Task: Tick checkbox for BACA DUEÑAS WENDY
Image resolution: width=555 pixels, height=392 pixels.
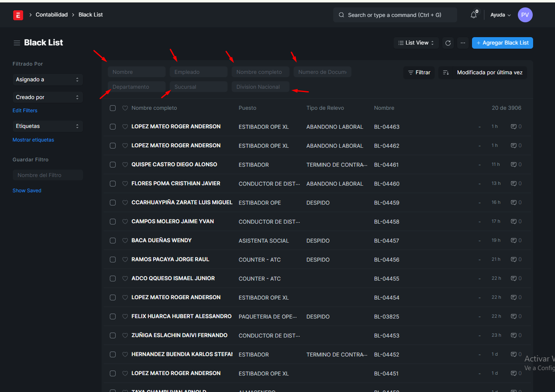Action: pyautogui.click(x=113, y=241)
